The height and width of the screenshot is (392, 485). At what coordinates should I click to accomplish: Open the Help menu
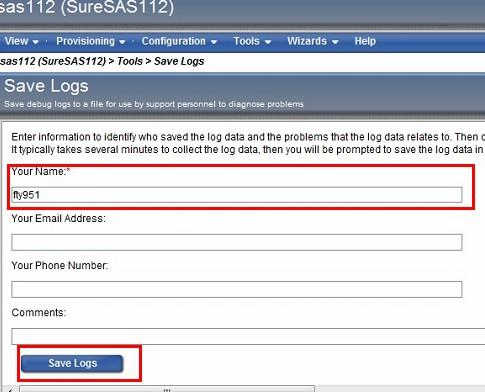pyautogui.click(x=365, y=41)
